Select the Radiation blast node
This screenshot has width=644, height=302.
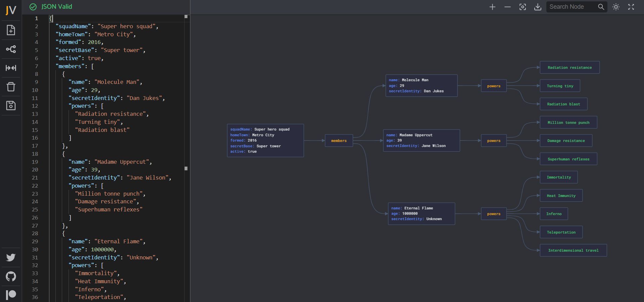pyautogui.click(x=563, y=104)
